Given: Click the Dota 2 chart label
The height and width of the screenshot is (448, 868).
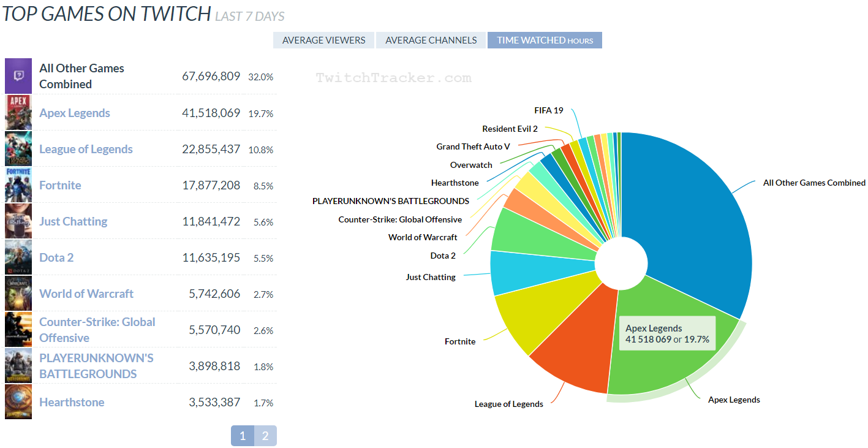Looking at the screenshot, I should coord(443,256).
